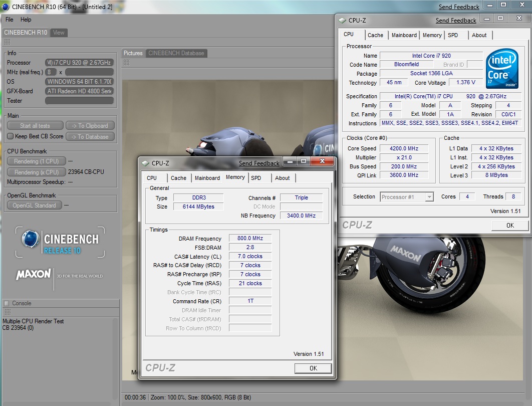Screen dimensions: 532x406
Task: Click OK in the CPU-Z Memory window
Action: click(x=313, y=368)
